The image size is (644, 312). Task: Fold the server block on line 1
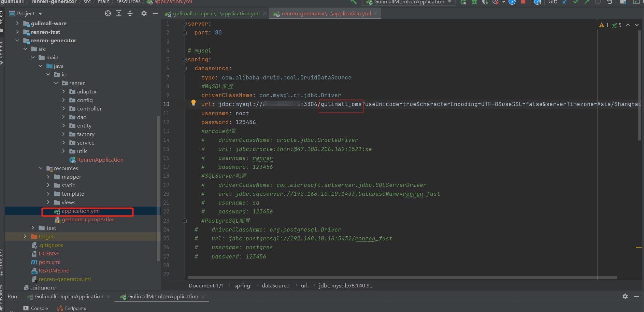click(185, 24)
